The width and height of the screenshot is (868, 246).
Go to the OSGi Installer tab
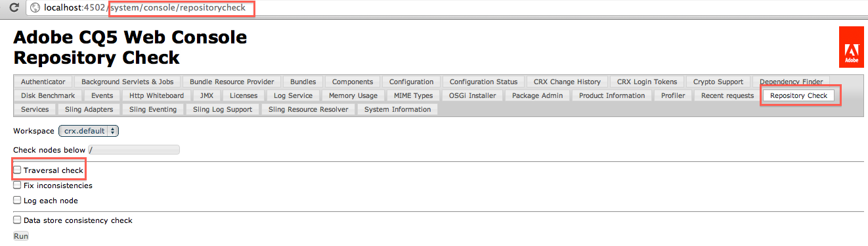pyautogui.click(x=472, y=95)
